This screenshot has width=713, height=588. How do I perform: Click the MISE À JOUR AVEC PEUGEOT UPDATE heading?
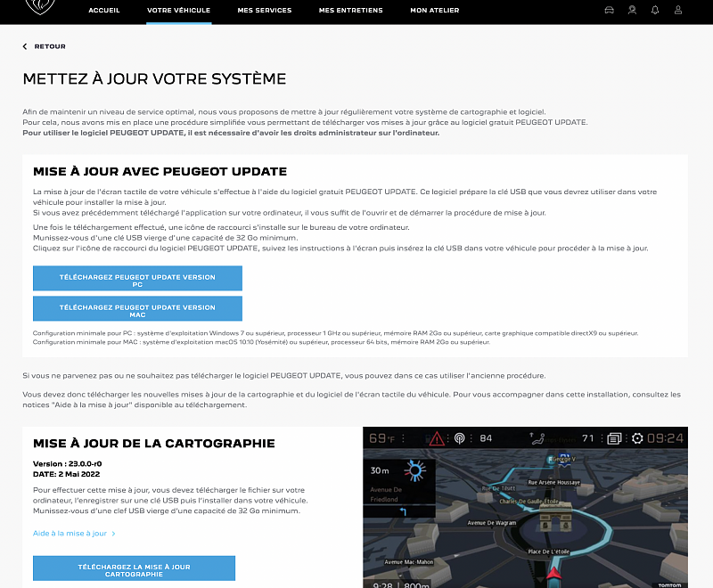point(160,171)
